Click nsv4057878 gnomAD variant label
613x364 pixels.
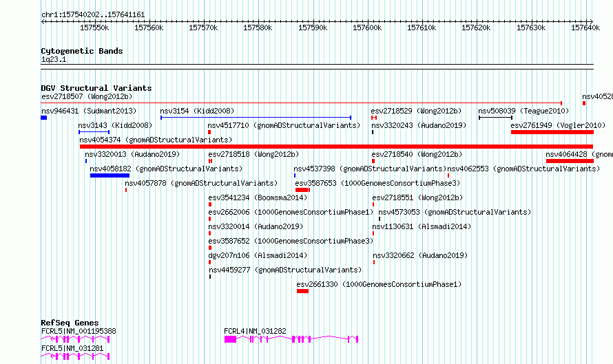click(x=201, y=183)
